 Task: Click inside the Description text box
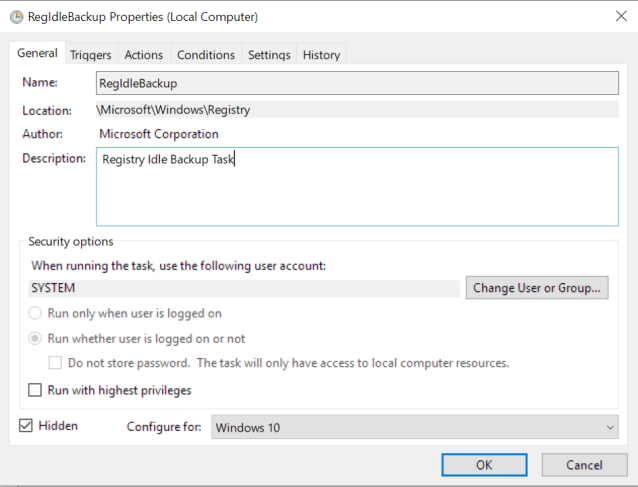tap(356, 187)
